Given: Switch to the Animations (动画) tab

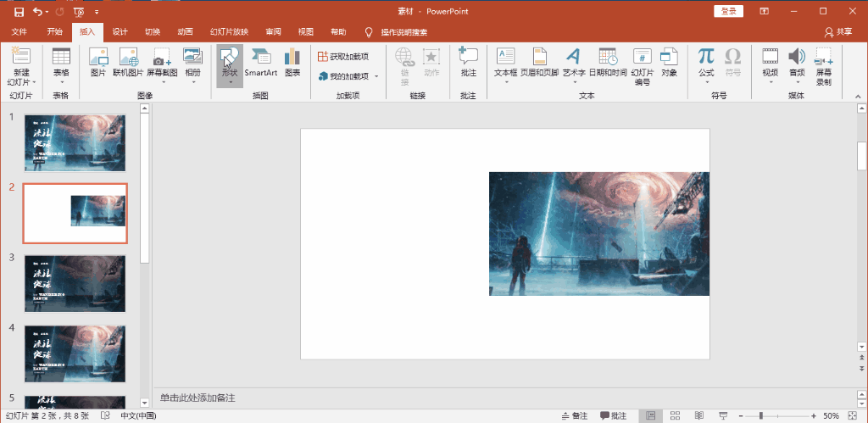Looking at the screenshot, I should [x=185, y=32].
